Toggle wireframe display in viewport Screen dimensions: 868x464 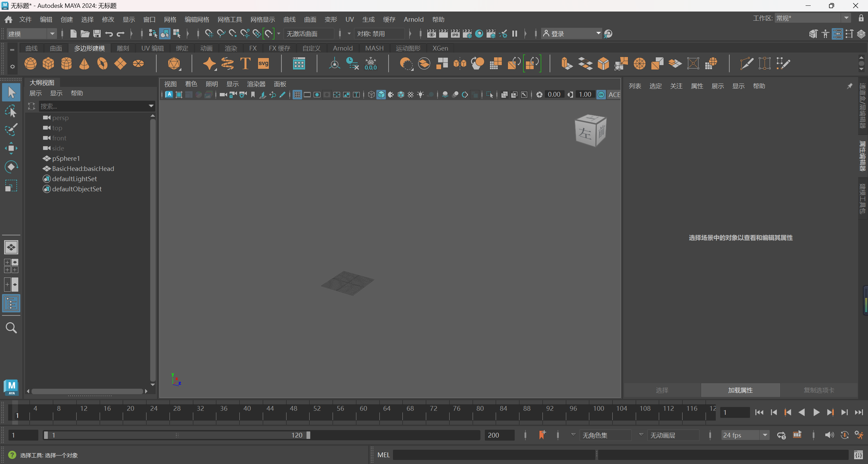[371, 95]
